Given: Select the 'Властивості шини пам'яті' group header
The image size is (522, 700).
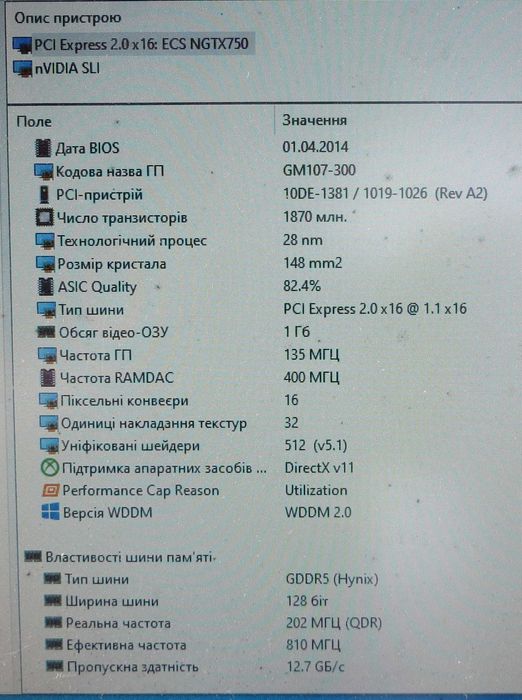Looking at the screenshot, I should click(x=129, y=557).
